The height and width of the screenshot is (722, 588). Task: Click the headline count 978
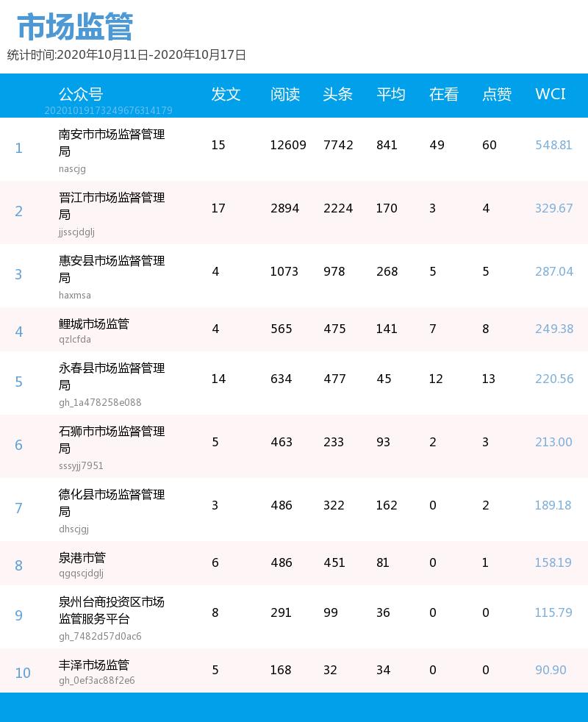(334, 271)
